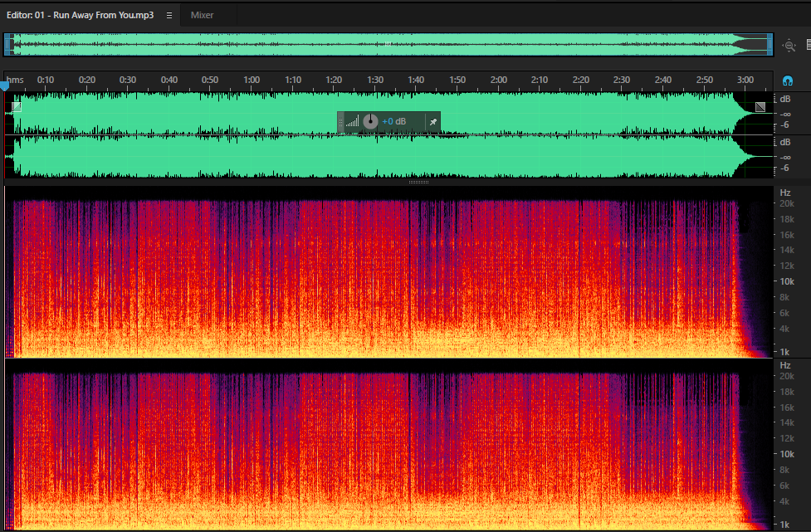Click the left handle of overview navigator
Image resolution: width=811 pixels, height=532 pixels.
7,45
